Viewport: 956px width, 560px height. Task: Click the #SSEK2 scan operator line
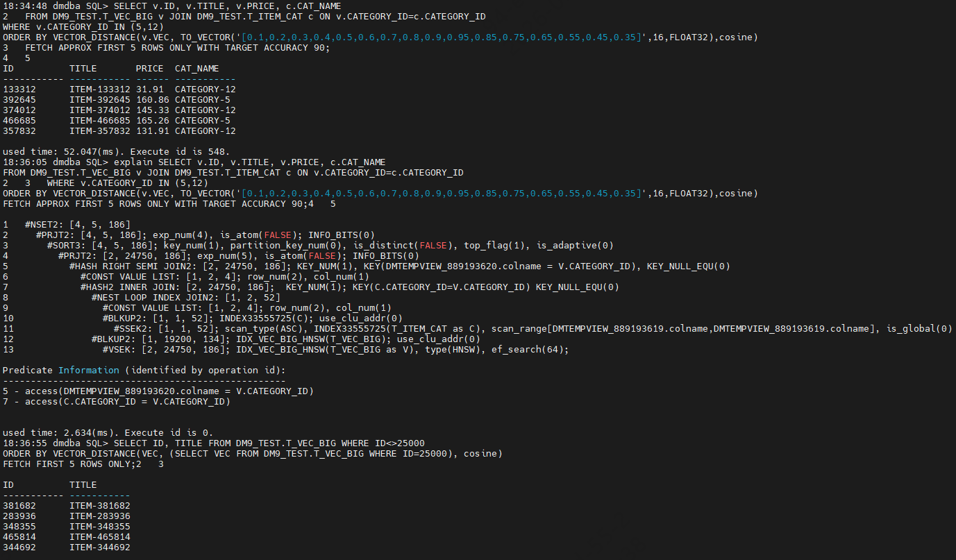pos(533,329)
